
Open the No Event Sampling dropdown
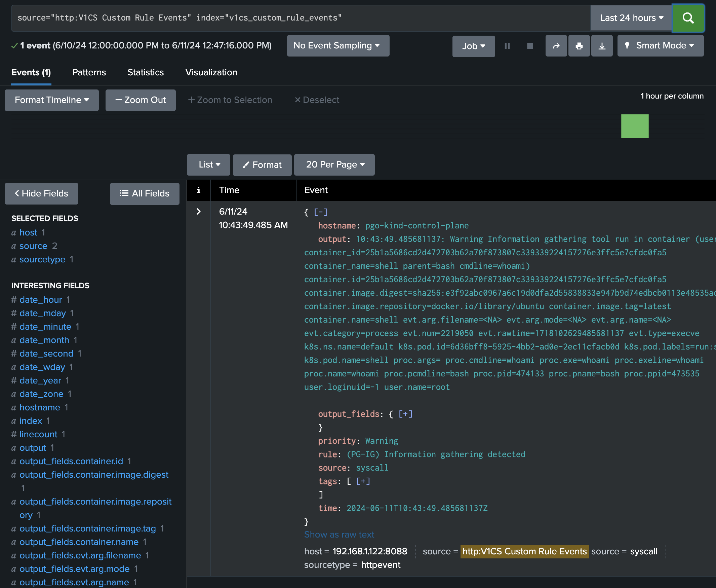(x=337, y=46)
